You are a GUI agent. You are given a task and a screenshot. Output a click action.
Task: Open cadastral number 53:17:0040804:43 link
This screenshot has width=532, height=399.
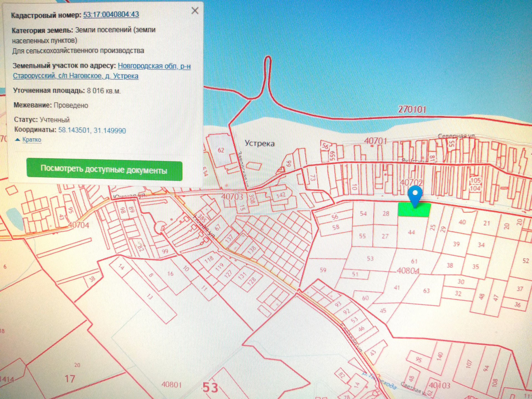pos(111,14)
